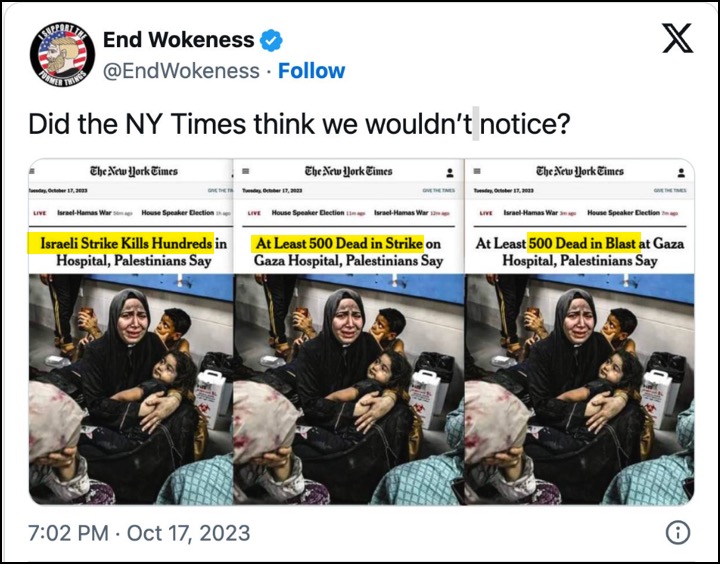Open House Speaker Election tab in middle screenshot

click(x=308, y=213)
